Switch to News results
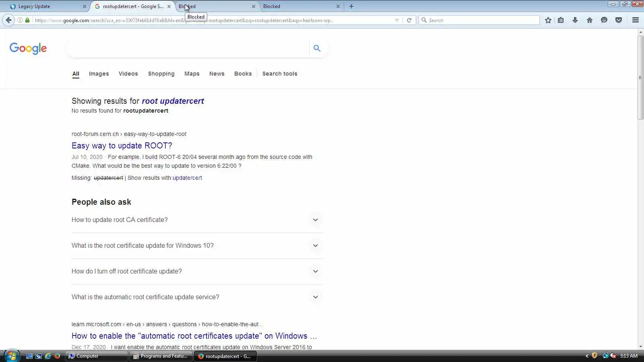644x362 pixels. [217, 74]
